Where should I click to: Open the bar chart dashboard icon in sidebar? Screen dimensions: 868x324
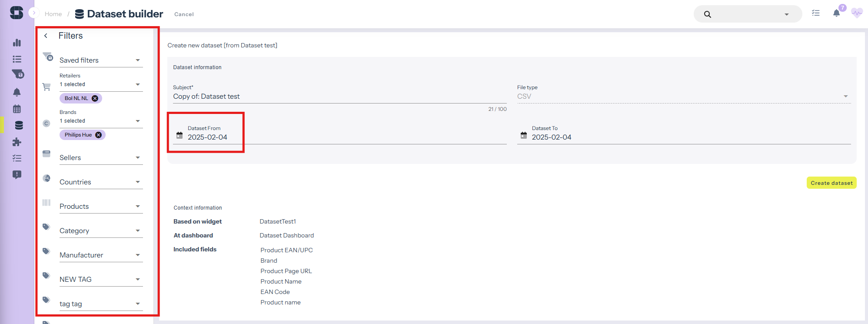(17, 43)
